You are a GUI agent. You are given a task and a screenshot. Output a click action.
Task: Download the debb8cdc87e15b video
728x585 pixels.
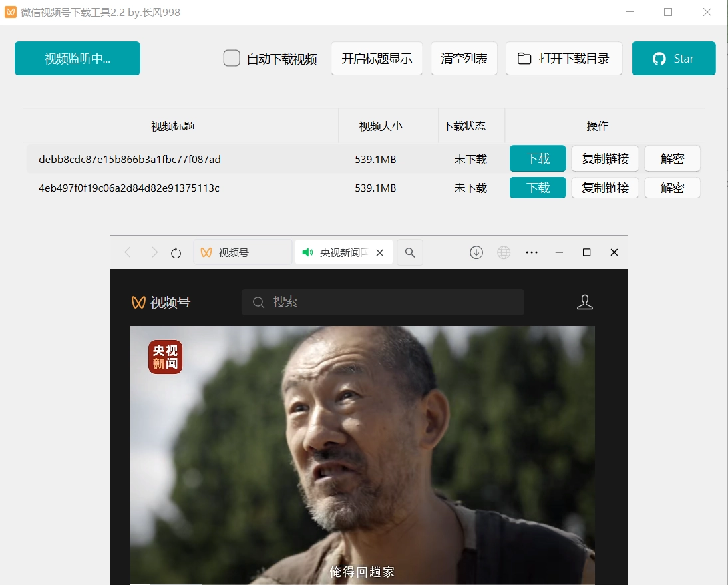pyautogui.click(x=538, y=159)
